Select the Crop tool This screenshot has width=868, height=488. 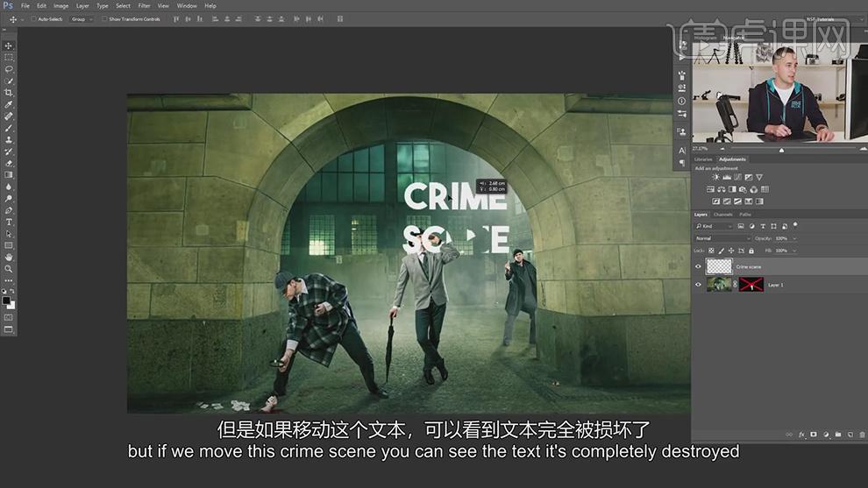click(x=8, y=92)
